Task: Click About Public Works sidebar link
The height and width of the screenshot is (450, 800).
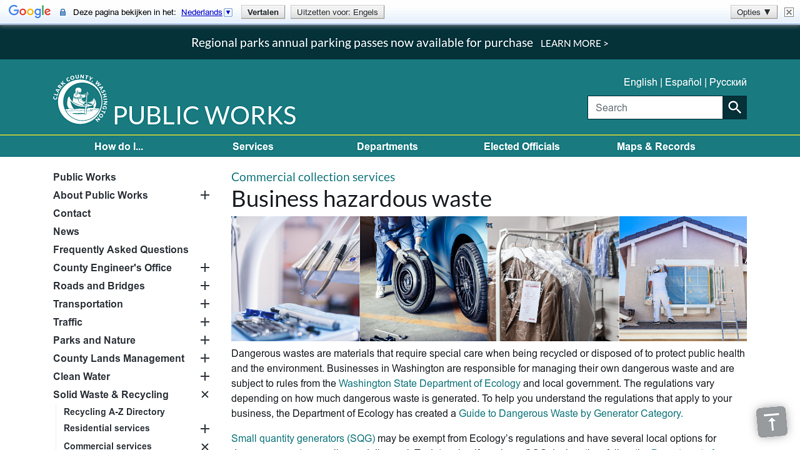Action: click(101, 195)
